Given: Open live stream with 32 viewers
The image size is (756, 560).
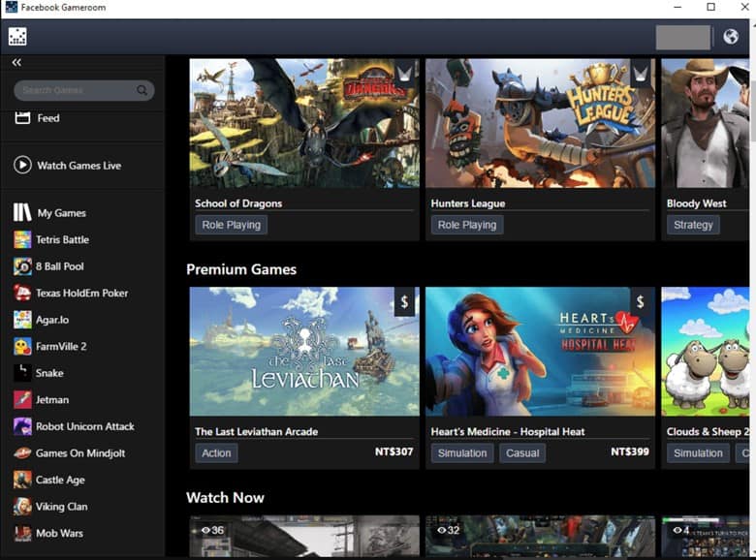Looking at the screenshot, I should pos(540,536).
